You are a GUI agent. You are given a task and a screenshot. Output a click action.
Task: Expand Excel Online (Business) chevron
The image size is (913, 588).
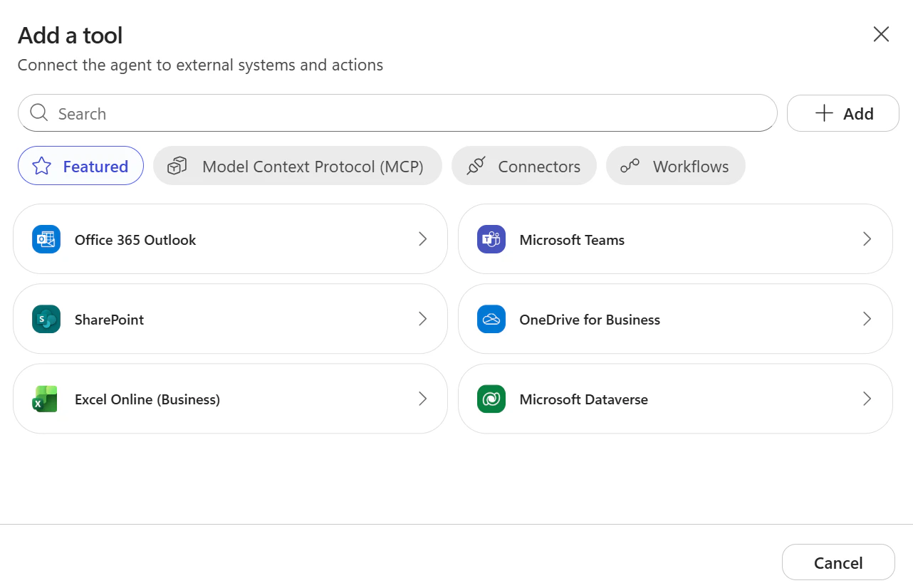tap(422, 399)
